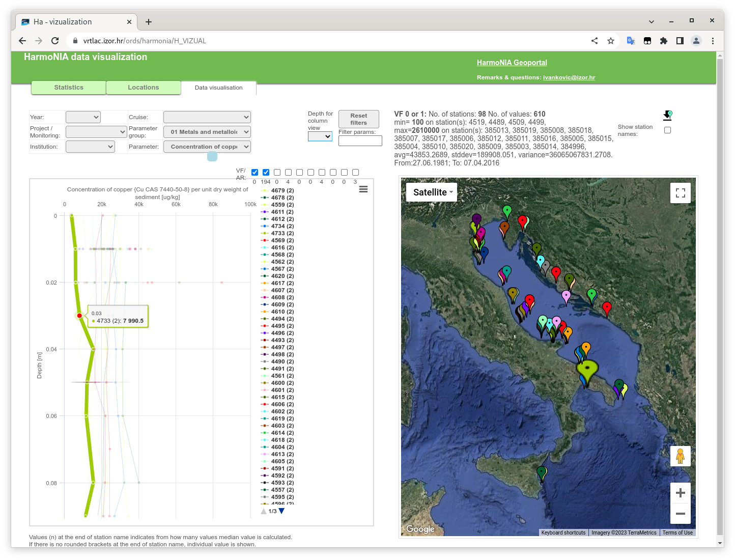Bookmark this page with star icon

coord(611,41)
